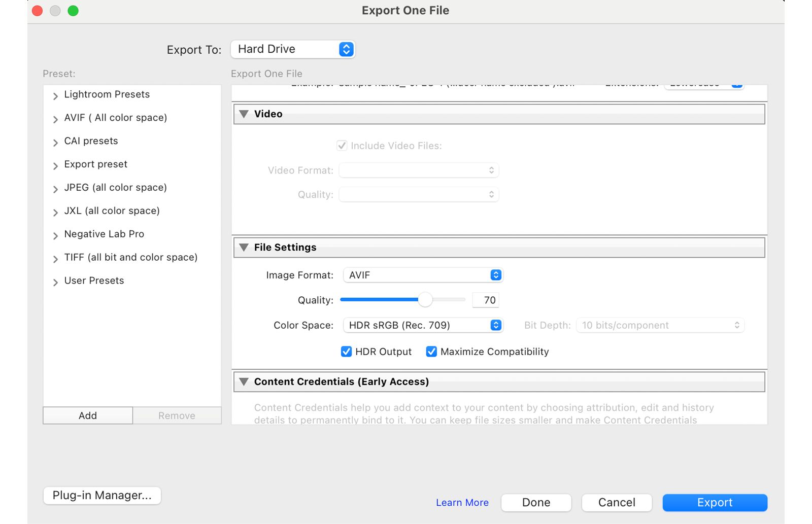Click the Quality value field showing 70

pyautogui.click(x=485, y=300)
